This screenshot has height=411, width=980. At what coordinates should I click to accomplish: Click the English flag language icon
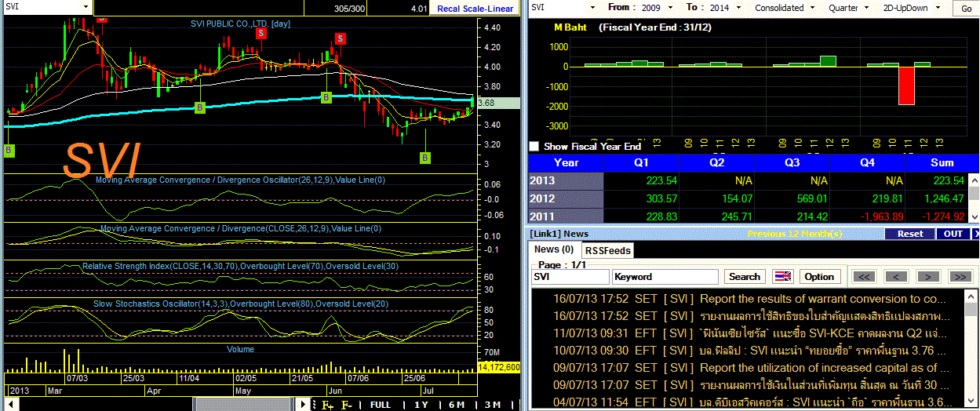point(782,277)
